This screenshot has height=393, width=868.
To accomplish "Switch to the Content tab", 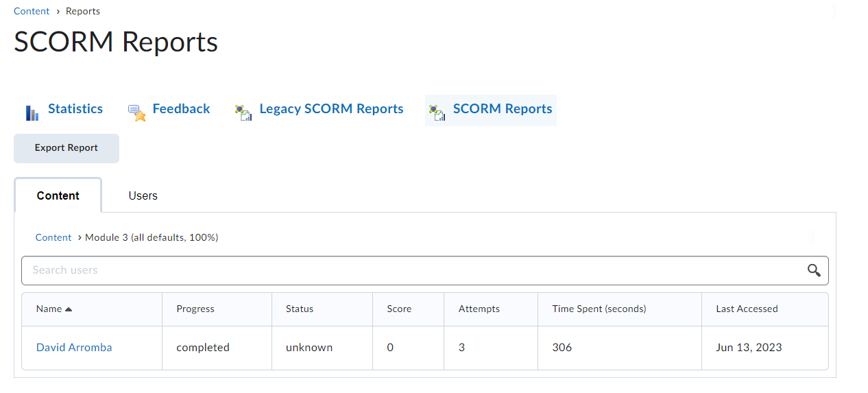I will [x=58, y=195].
